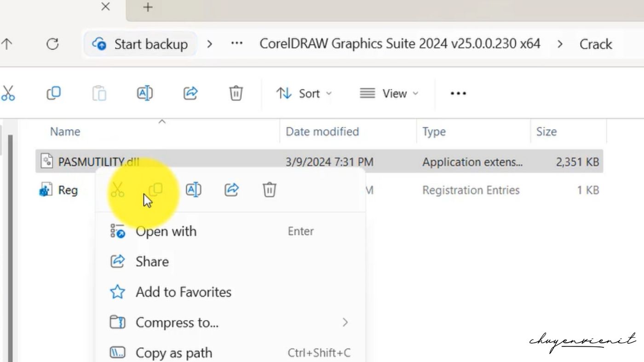644x362 pixels.
Task: Click the Share icon in the toolbar
Action: pyautogui.click(x=190, y=93)
